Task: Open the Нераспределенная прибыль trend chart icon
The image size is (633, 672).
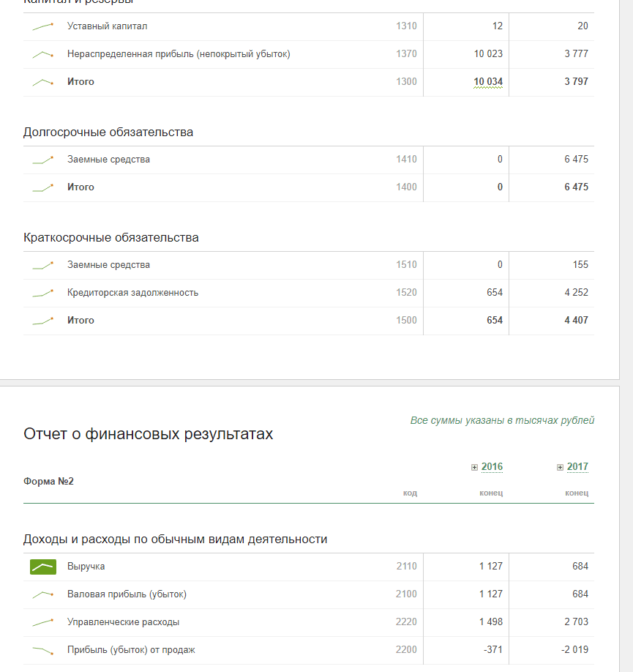Action: click(x=43, y=54)
